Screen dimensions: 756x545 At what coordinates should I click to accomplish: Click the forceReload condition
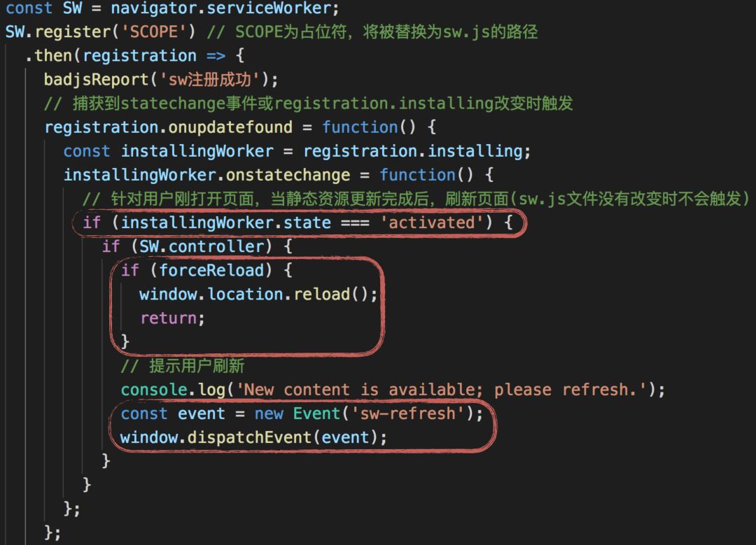coord(211,270)
